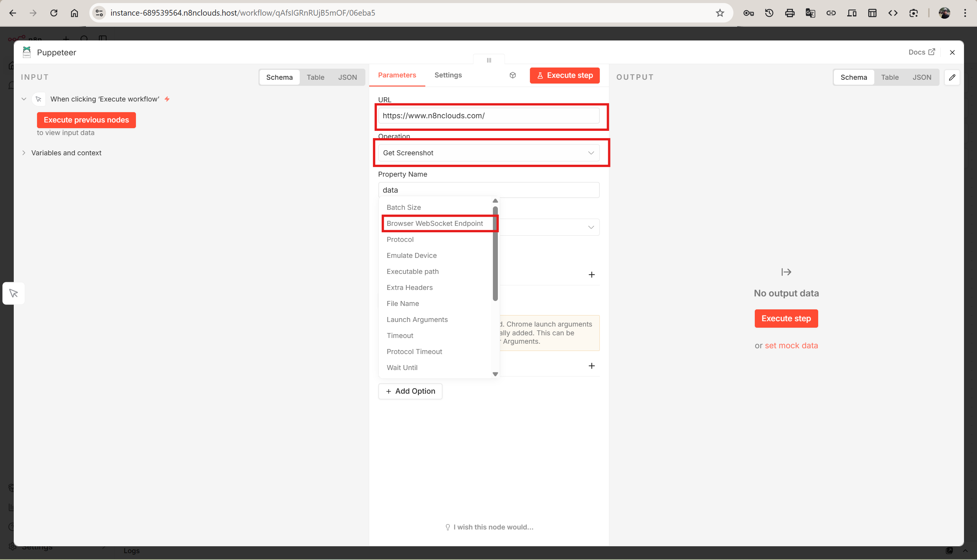Screen dimensions: 977x560
Task: Click the URL input field
Action: tap(489, 116)
